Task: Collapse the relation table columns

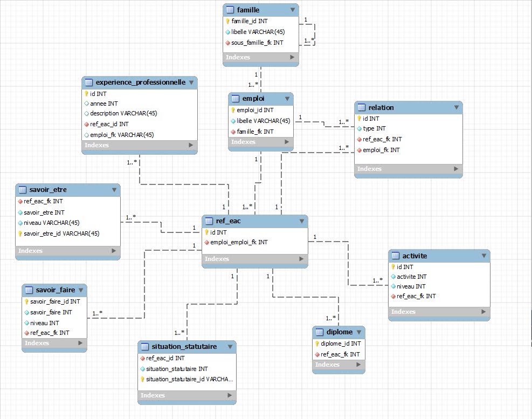Action: point(457,107)
